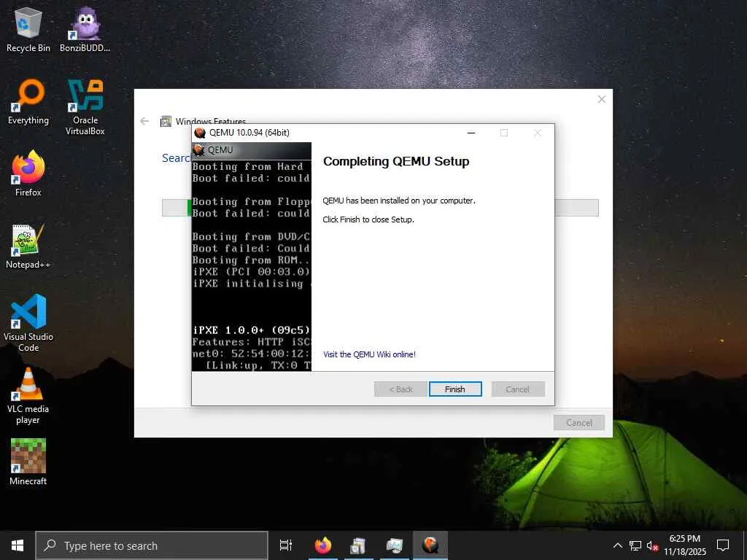The height and width of the screenshot is (560, 747).
Task: Click Cancel in the Windows Features window
Action: coord(578,423)
